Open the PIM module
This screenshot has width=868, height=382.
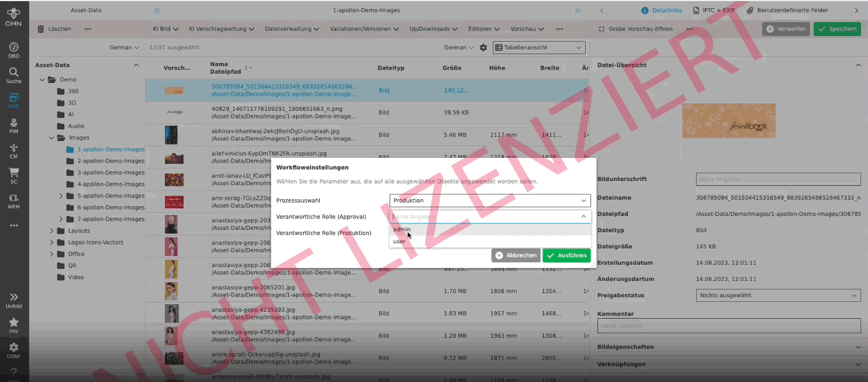(13, 126)
